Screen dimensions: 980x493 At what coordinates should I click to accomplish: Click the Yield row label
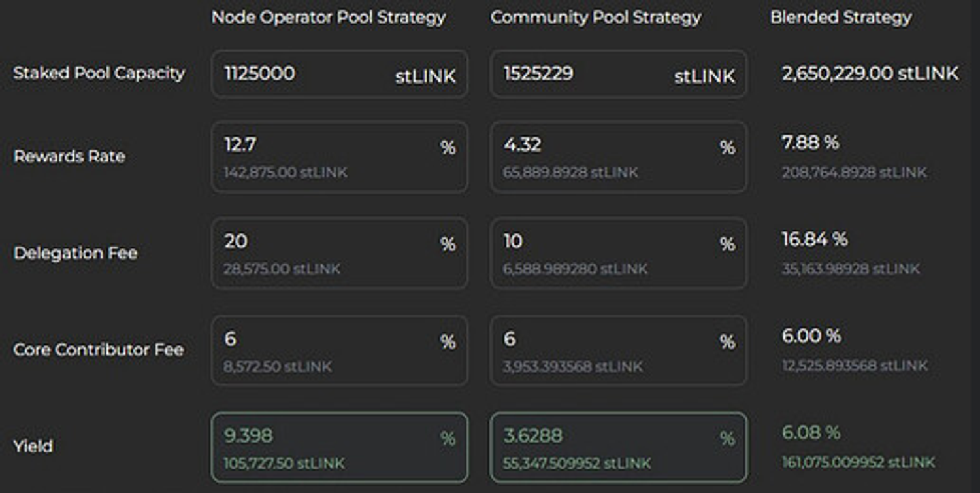point(33,447)
